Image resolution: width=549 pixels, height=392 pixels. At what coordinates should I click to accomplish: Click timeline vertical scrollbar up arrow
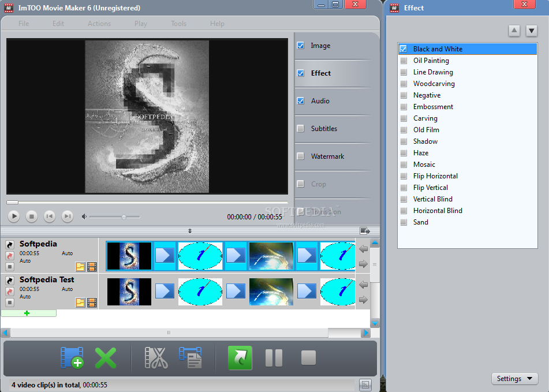pos(375,242)
